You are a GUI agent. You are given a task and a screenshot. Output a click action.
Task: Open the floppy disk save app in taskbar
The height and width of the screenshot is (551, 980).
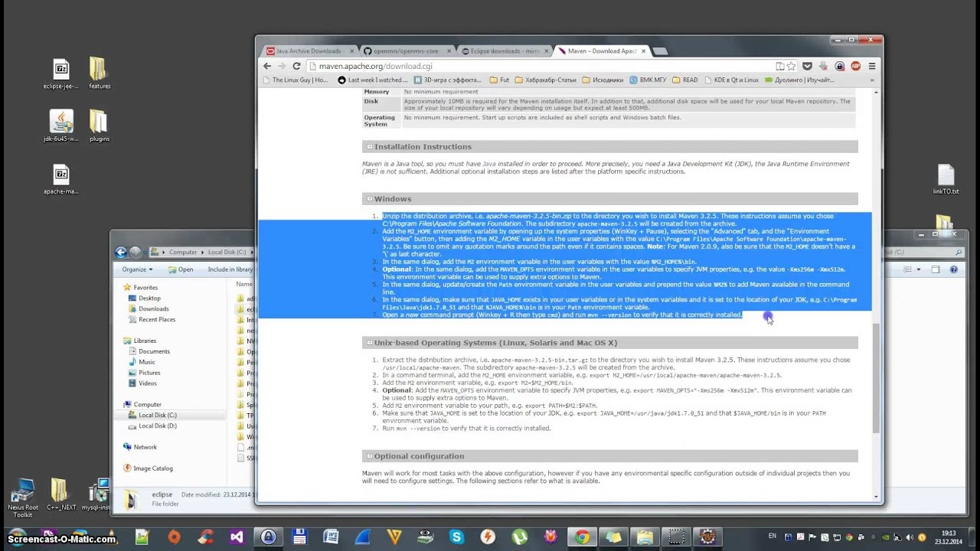pyautogui.click(x=299, y=537)
